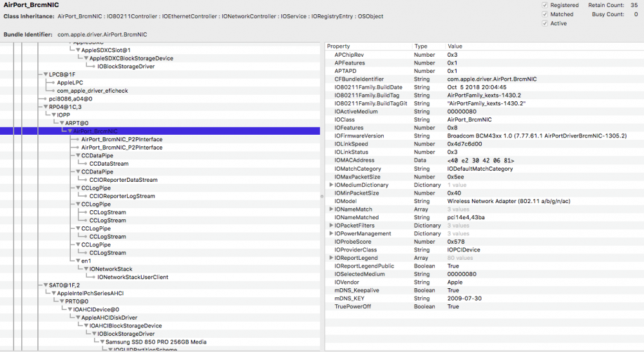
Task: Collapse the ARPT@0 tree node
Action: coord(62,123)
